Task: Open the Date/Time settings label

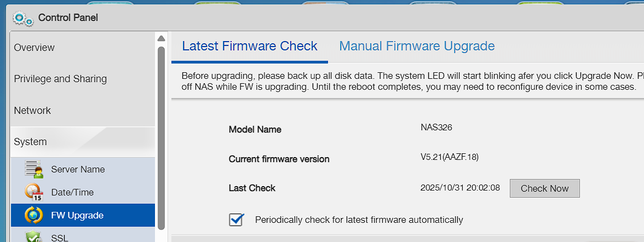Action: click(72, 193)
